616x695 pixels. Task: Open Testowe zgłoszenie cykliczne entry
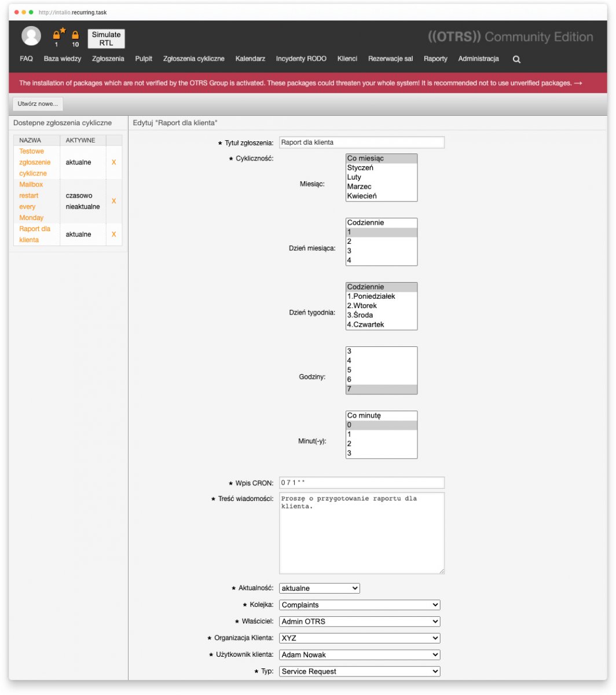(x=35, y=162)
